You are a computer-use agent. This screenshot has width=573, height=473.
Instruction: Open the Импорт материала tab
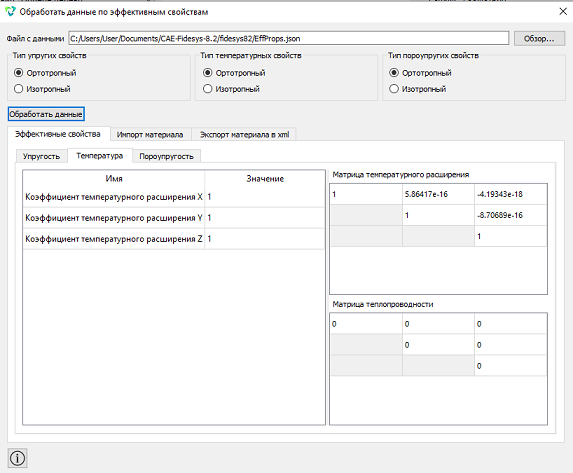click(150, 135)
